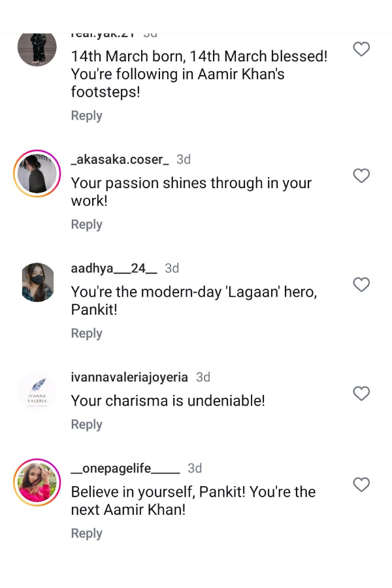This screenshot has width=392, height=588.
Task: Open __onepagelife_____ username link
Action: point(125,468)
